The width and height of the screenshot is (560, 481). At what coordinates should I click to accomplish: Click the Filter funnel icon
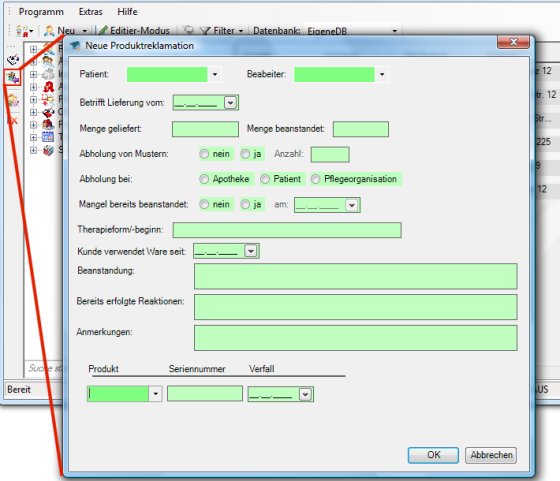pyautogui.click(x=205, y=31)
